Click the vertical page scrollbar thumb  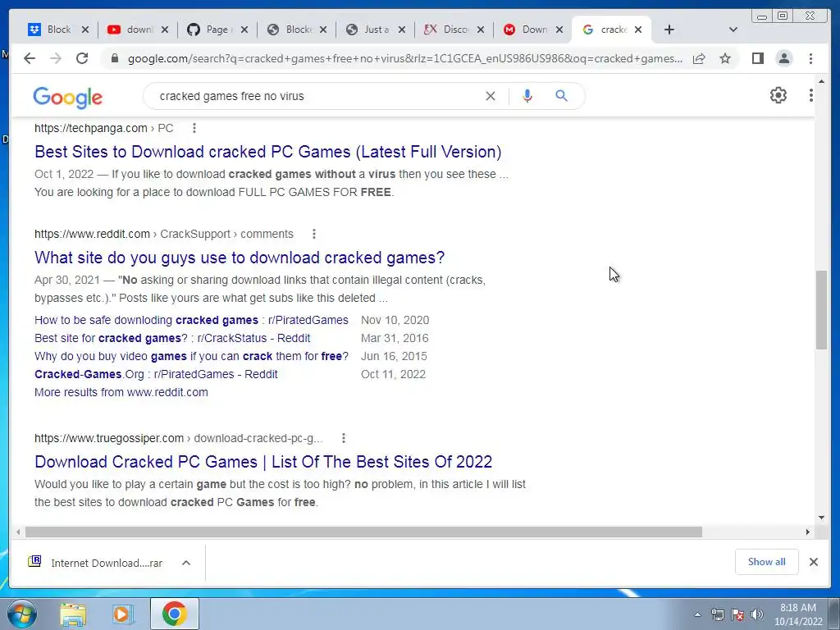[821, 310]
